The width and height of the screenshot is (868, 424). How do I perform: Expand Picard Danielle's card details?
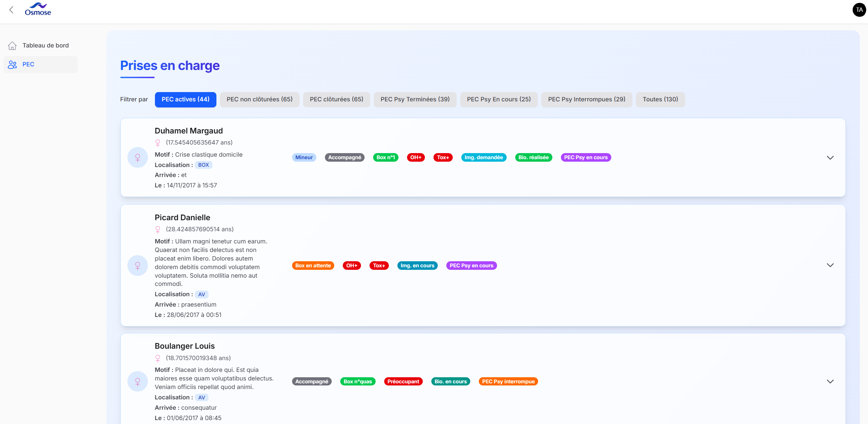click(x=831, y=265)
